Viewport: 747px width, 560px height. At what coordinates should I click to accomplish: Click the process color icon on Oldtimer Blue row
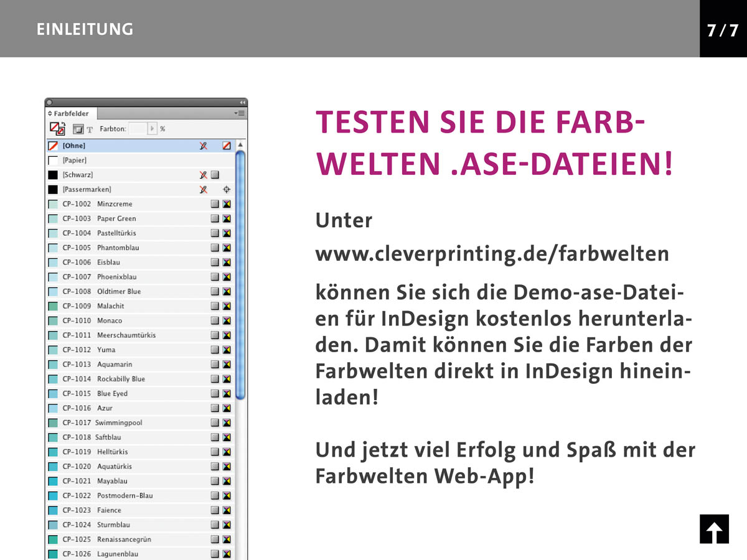215,291
